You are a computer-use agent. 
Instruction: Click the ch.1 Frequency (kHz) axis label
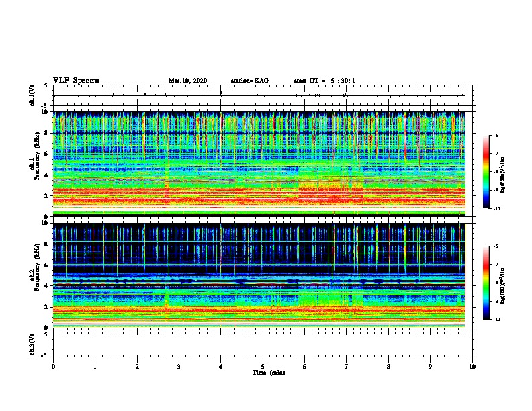coord(34,156)
